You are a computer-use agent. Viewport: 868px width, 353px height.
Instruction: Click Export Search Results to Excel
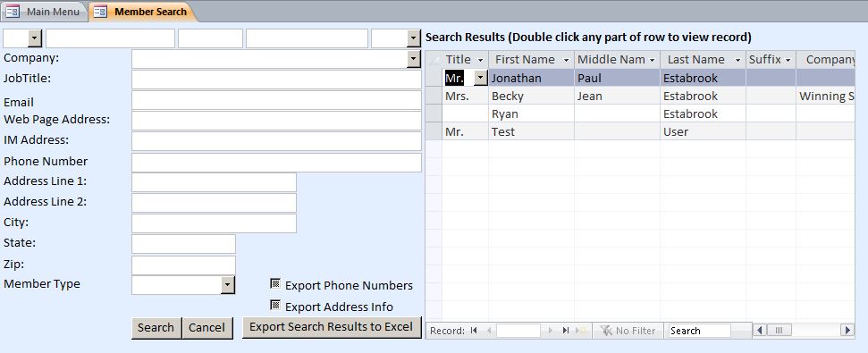[332, 327]
